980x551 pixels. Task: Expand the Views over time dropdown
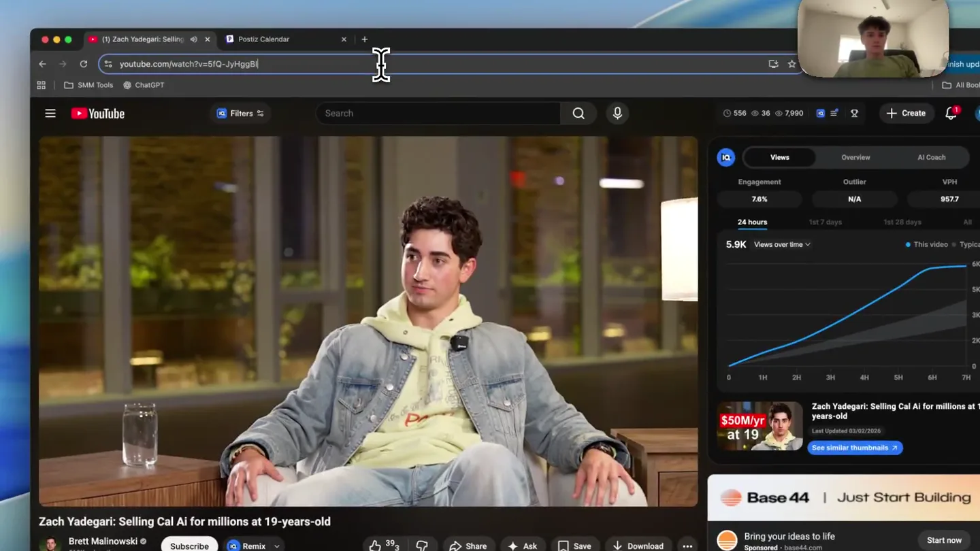(782, 244)
